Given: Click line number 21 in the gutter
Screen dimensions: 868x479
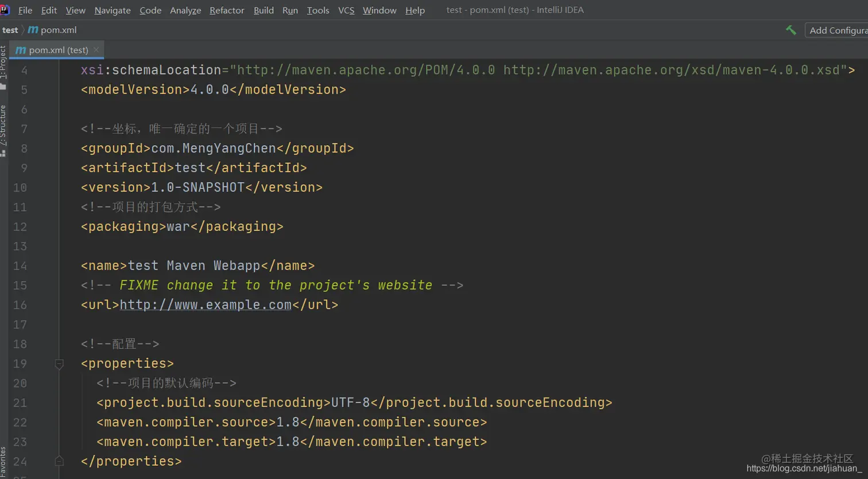Looking at the screenshot, I should tap(20, 403).
